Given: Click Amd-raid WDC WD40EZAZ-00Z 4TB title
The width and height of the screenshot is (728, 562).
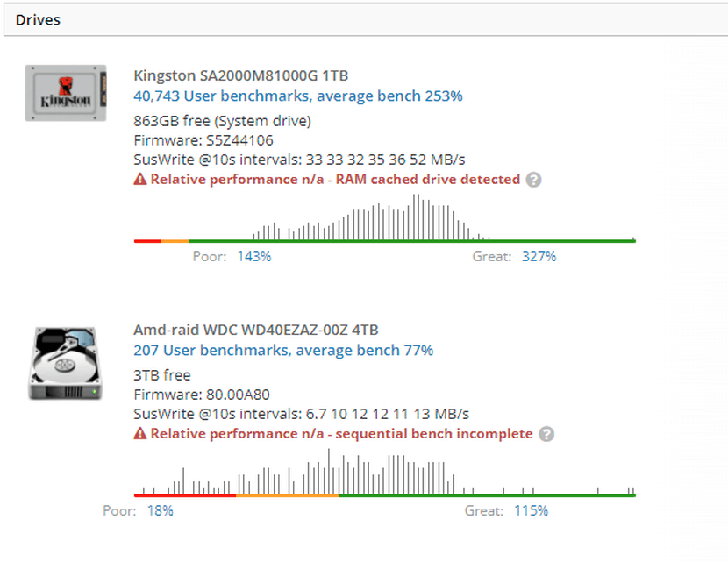Looking at the screenshot, I should click(x=256, y=330).
